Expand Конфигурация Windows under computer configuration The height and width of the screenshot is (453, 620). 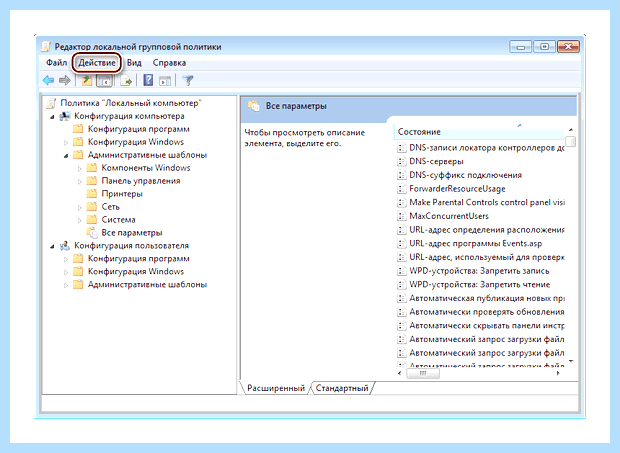coord(66,142)
